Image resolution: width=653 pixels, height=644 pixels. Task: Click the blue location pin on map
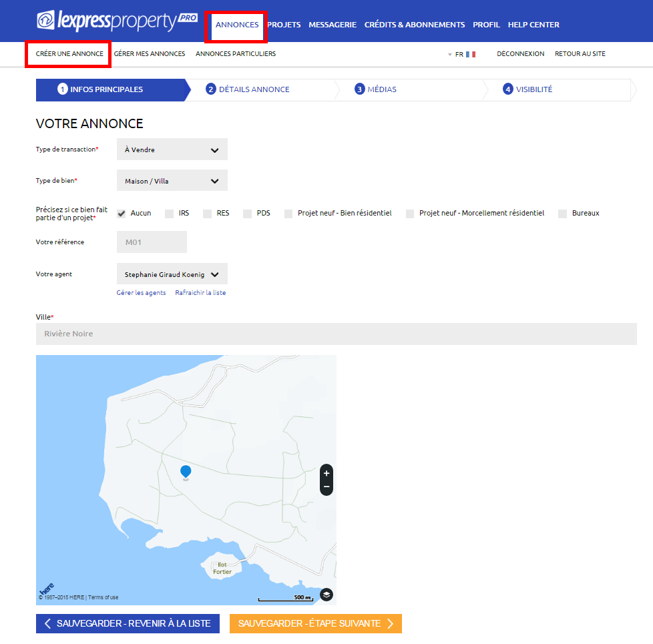coord(186,472)
